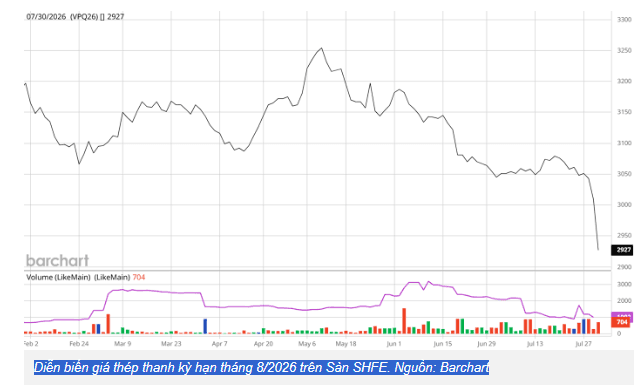Click the 3300 price axis label

tap(624, 19)
